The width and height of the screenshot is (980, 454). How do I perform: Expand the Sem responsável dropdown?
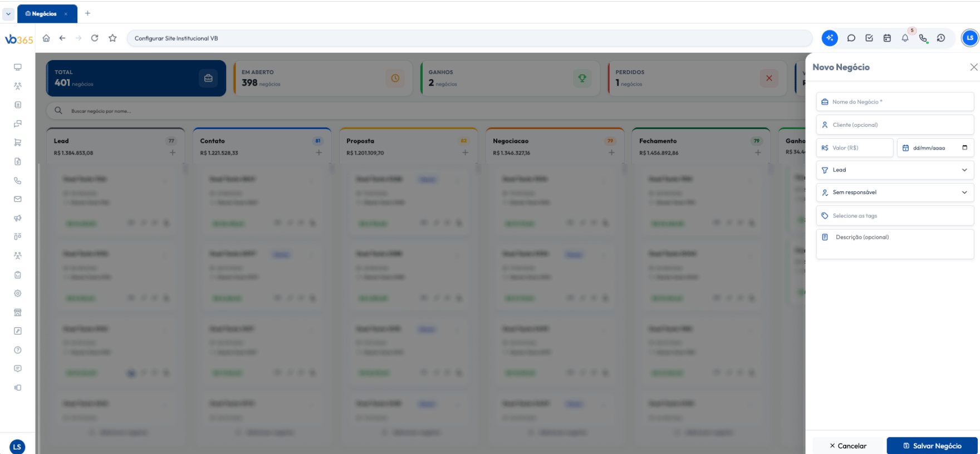(895, 193)
